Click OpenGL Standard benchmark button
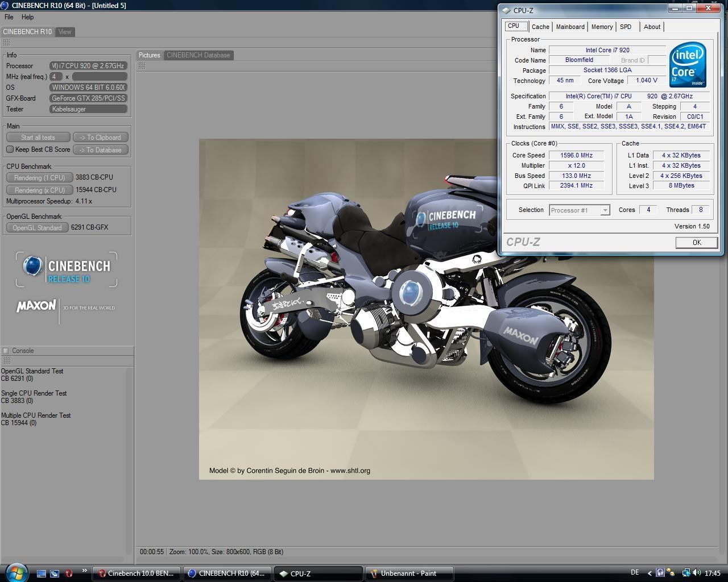Viewport: 728px width, 582px height. click(x=38, y=228)
